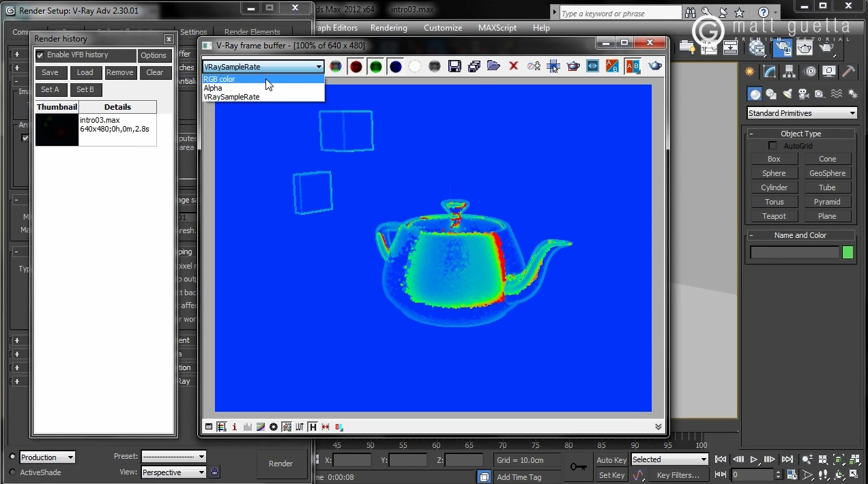Open Rendering menu
Viewport: 868px width, 484px height.
[x=389, y=28]
